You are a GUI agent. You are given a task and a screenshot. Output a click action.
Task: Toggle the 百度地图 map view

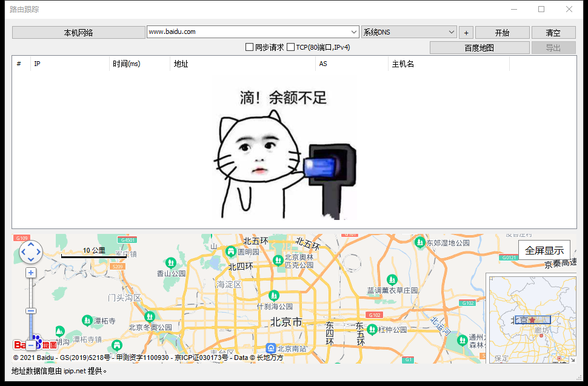point(479,47)
